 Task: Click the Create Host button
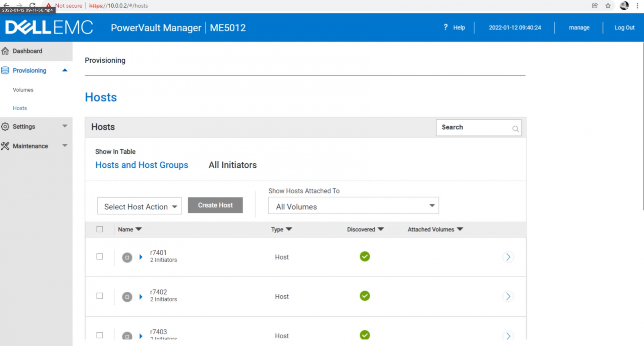pyautogui.click(x=215, y=205)
